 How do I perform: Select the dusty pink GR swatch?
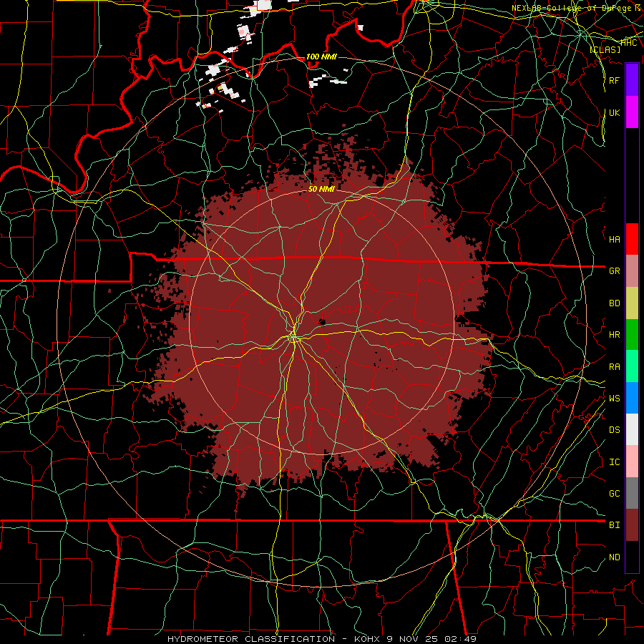(x=632, y=270)
